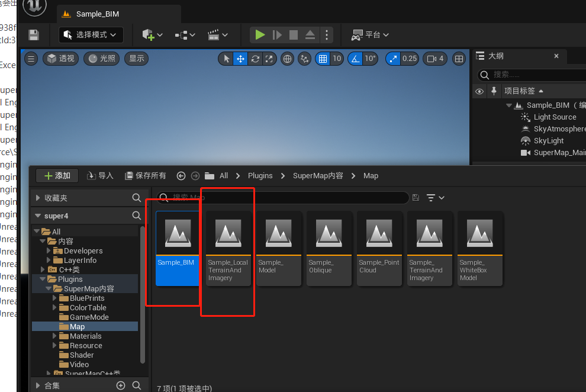Viewport: 586px width, 392px height.
Task: Click the save search as collection icon
Action: 416,198
